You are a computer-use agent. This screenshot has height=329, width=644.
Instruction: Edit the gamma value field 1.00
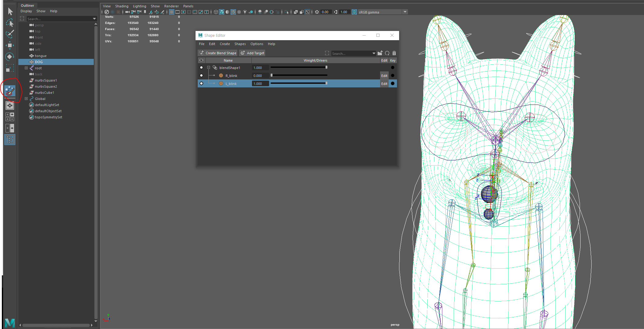[x=345, y=12]
